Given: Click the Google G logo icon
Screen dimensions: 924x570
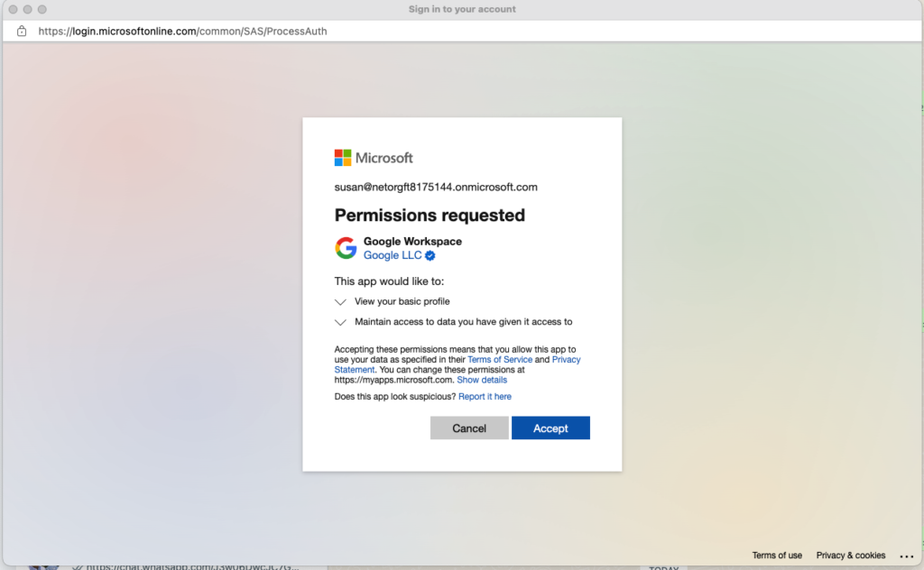Looking at the screenshot, I should click(346, 248).
